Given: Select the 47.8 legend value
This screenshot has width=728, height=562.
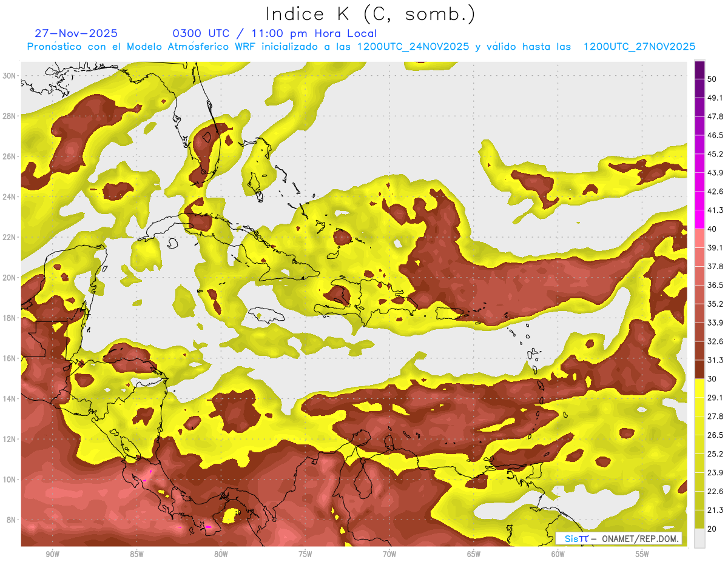Looking at the screenshot, I should coord(715,116).
